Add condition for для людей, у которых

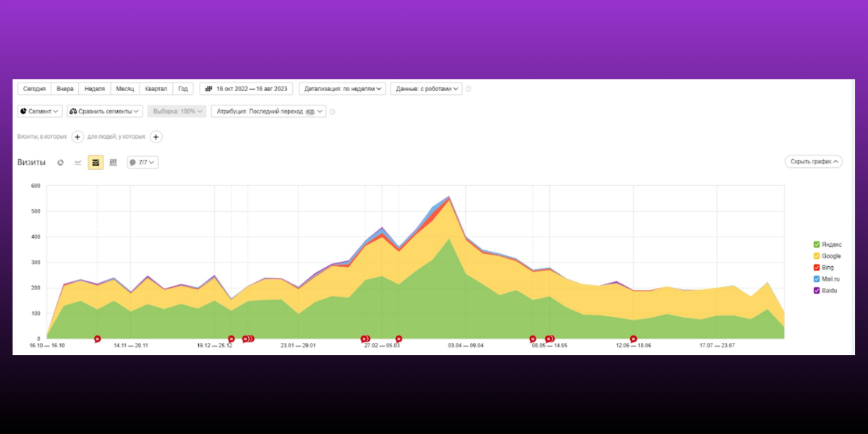156,137
